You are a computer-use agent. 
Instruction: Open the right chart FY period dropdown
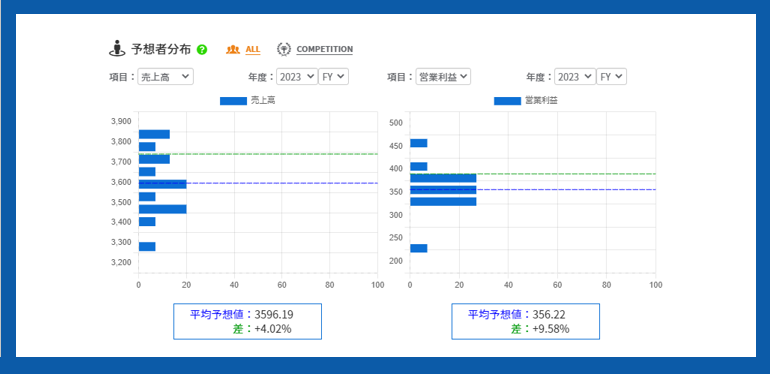point(612,77)
